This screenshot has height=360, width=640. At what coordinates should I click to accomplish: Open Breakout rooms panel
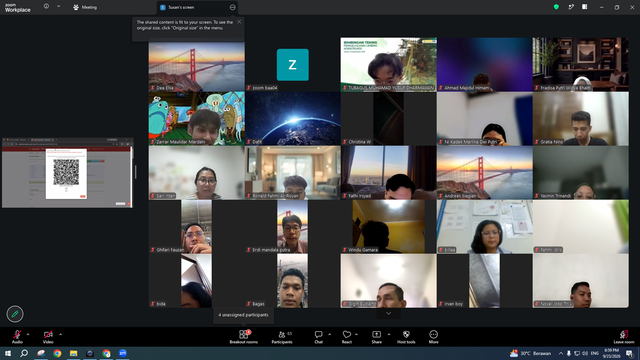pyautogui.click(x=244, y=337)
